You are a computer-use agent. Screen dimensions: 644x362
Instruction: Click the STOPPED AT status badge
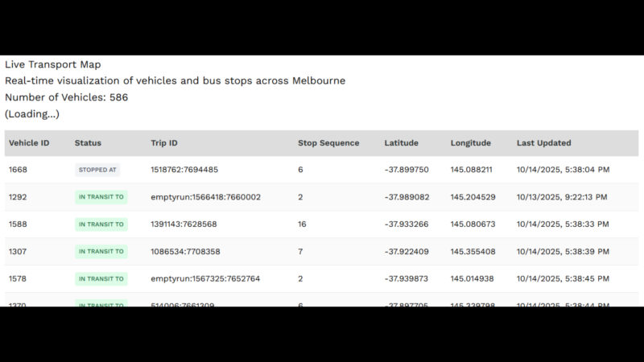pyautogui.click(x=98, y=170)
